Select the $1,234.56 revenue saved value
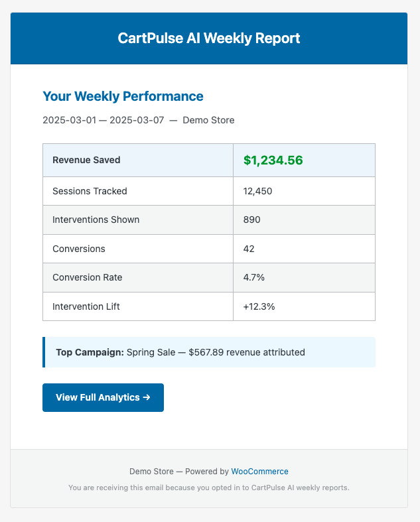The width and height of the screenshot is (420, 522). point(273,160)
